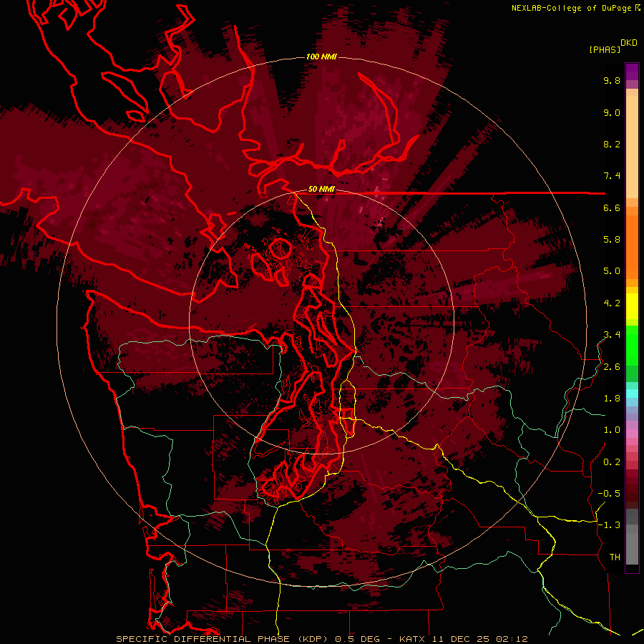Click the 7.4 value on the color scale

point(612,176)
